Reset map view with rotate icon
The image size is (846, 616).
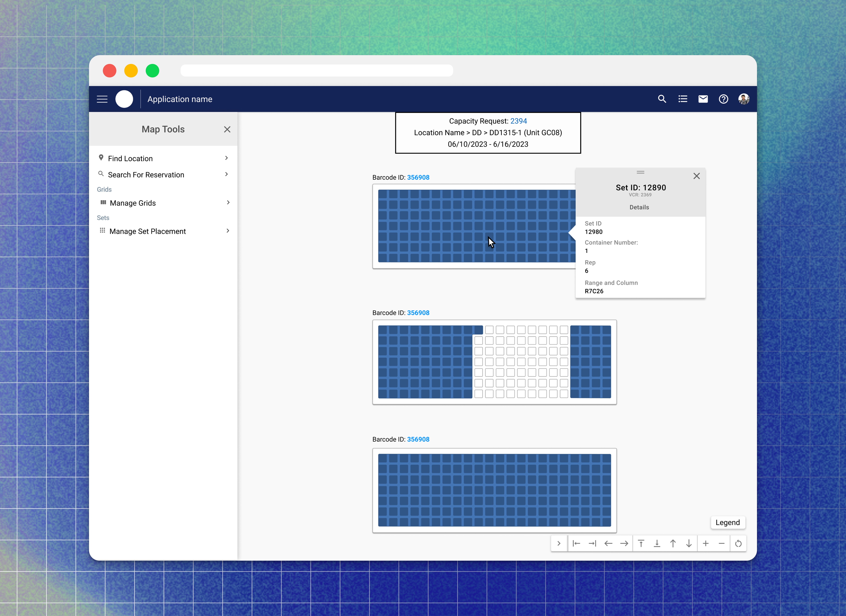738,544
